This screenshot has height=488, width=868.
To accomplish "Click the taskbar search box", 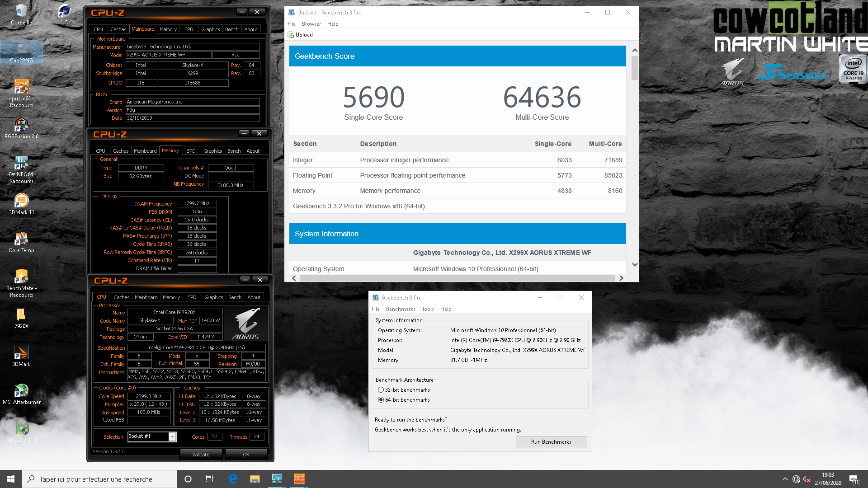I will 99,479.
